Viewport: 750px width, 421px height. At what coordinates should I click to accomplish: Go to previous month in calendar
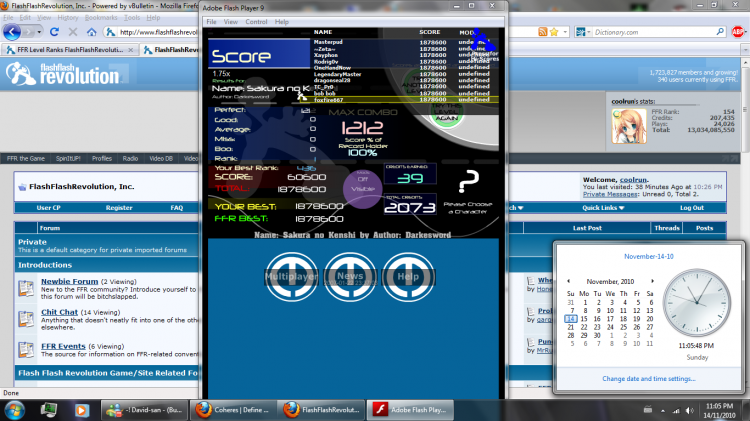click(x=569, y=281)
